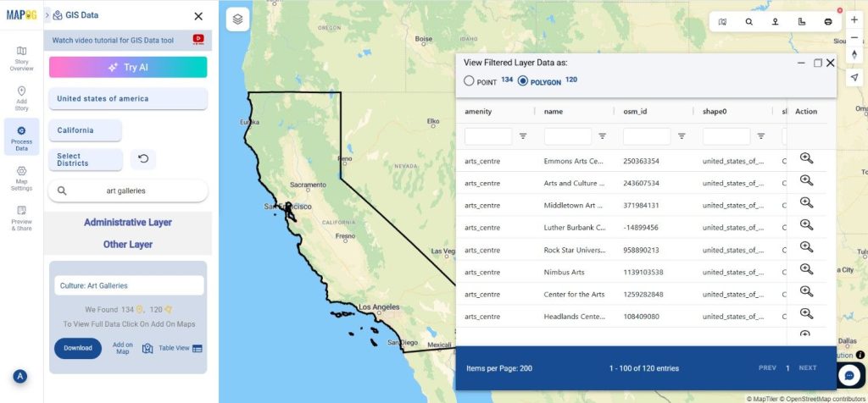Open the chat support bubble
868x403 pixels.
[849, 375]
